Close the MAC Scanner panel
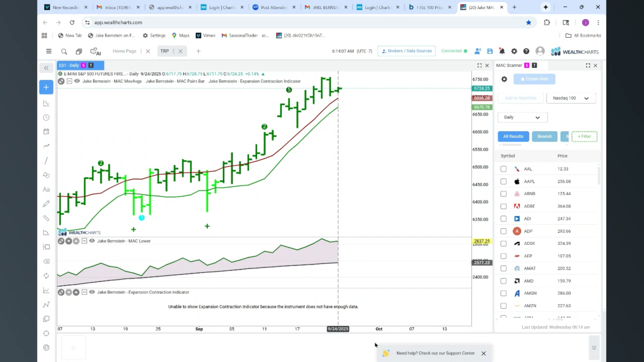 [595, 65]
